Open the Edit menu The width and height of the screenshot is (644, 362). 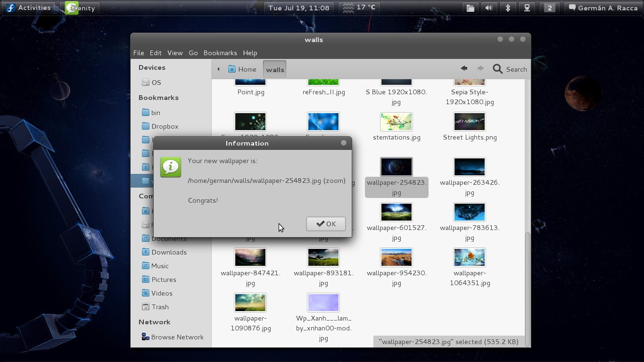(x=156, y=53)
